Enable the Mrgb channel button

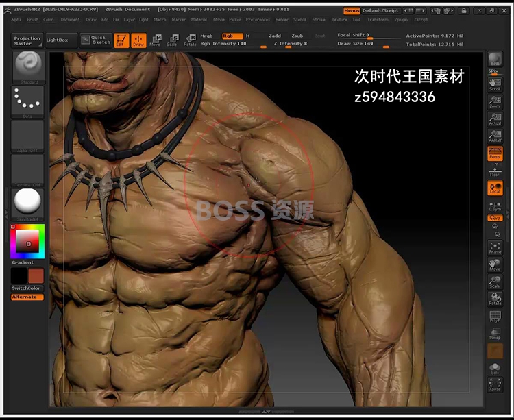tap(206, 36)
